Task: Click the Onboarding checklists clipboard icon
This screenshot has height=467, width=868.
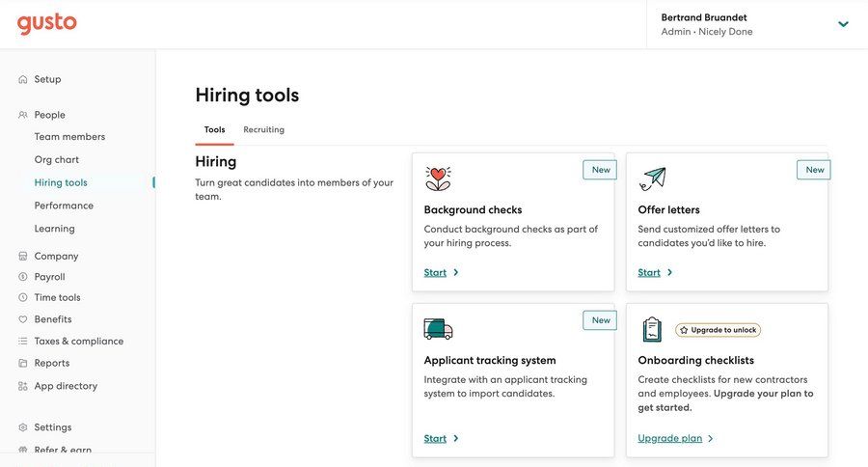Action: (652, 329)
